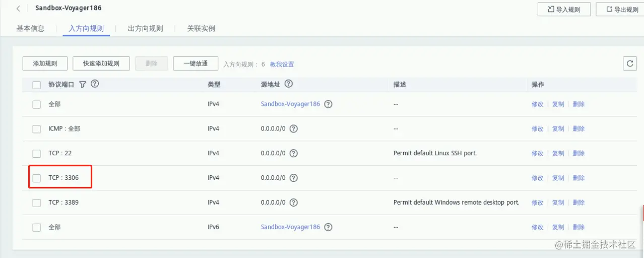Click the ICMP : 全部 protocol text
The height and width of the screenshot is (258, 644).
pos(64,128)
